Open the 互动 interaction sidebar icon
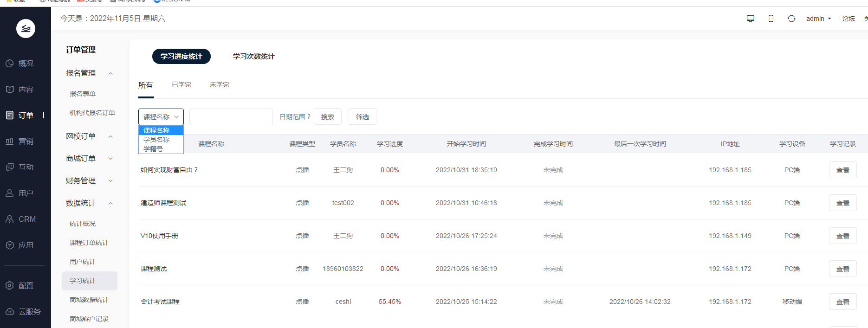The height and width of the screenshot is (328, 868). point(10,167)
